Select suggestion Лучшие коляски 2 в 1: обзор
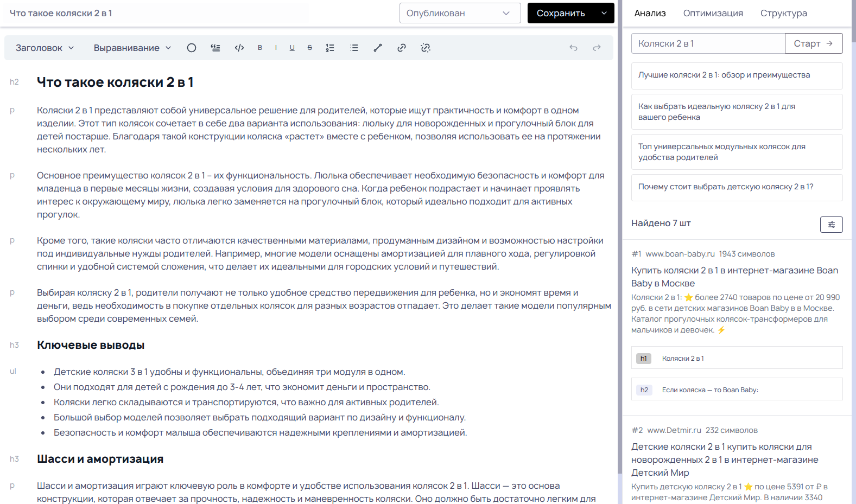The image size is (856, 504). coord(737,75)
